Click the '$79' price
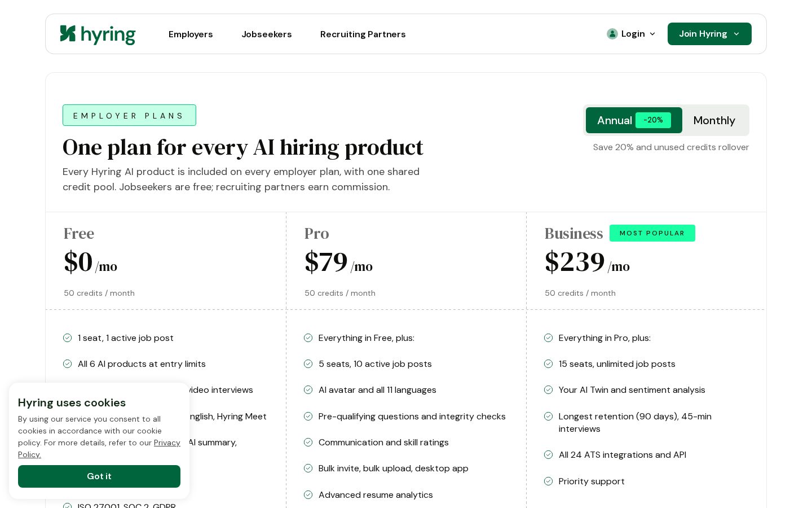 pos(326,262)
